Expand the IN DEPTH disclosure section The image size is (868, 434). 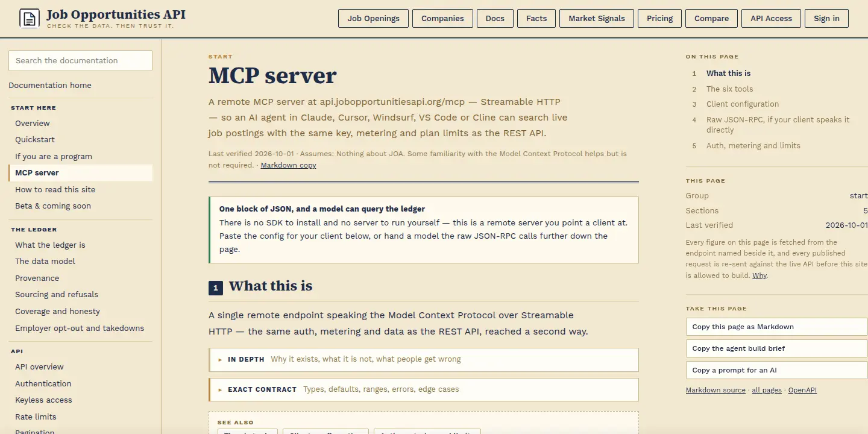tap(423, 359)
